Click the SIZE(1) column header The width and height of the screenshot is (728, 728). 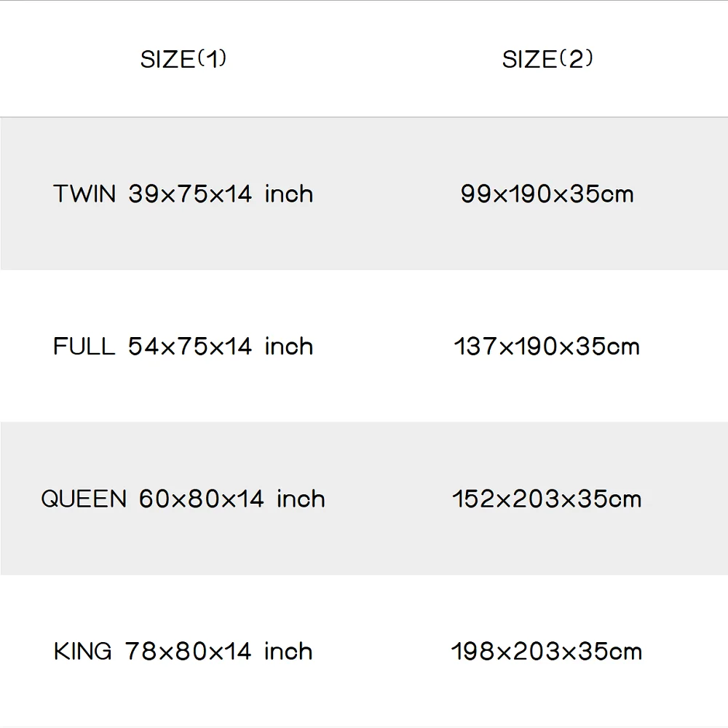click(x=183, y=60)
